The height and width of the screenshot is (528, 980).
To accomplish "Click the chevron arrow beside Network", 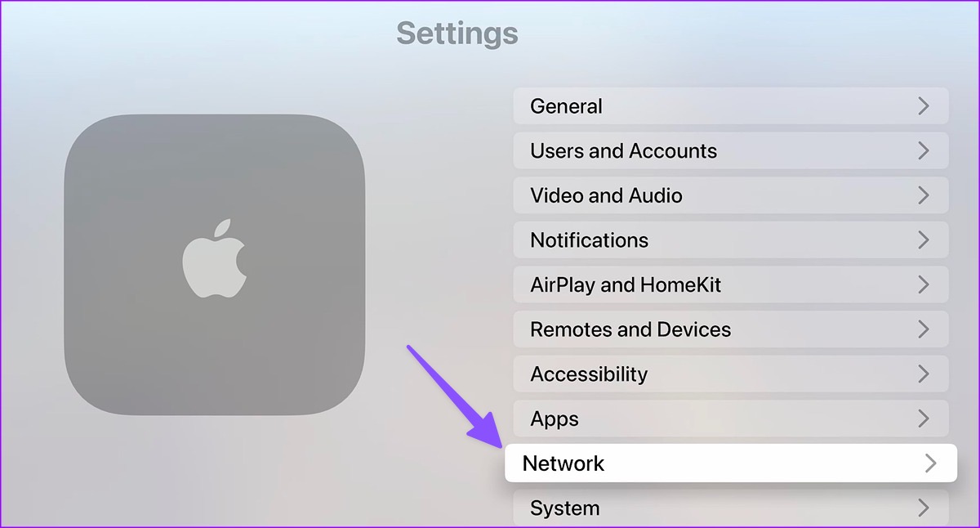I will click(x=930, y=463).
